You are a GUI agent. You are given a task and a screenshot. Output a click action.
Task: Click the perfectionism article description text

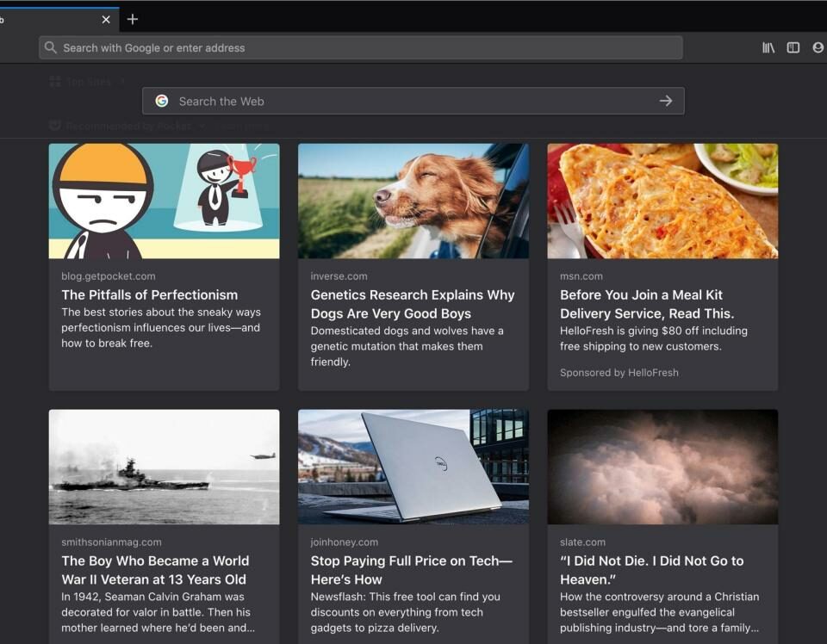(x=161, y=327)
